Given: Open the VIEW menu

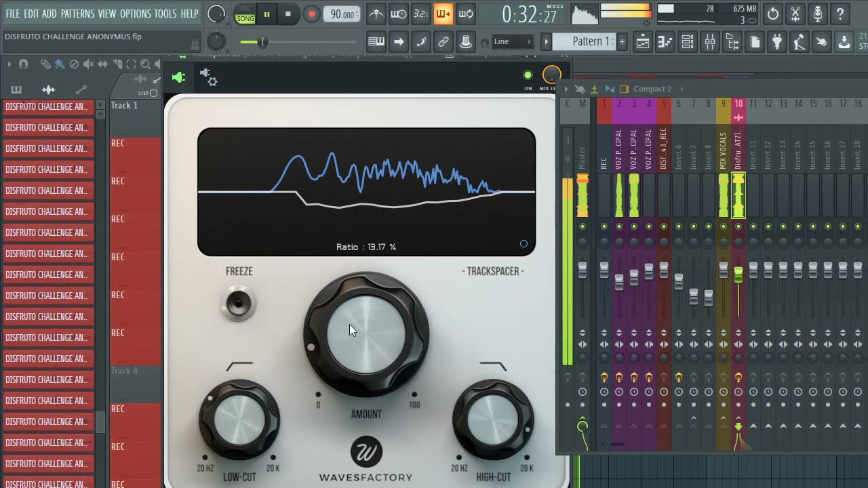Looking at the screenshot, I should 106,14.
